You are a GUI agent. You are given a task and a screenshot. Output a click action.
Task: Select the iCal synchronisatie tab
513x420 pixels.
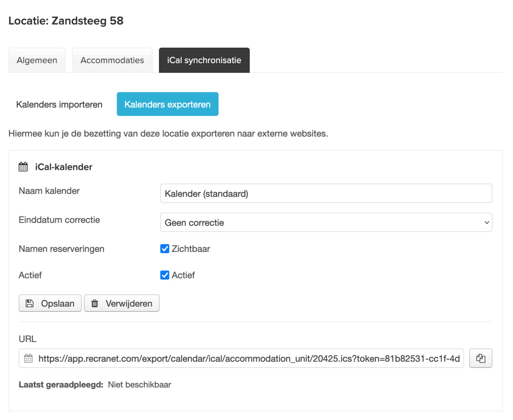pyautogui.click(x=204, y=60)
